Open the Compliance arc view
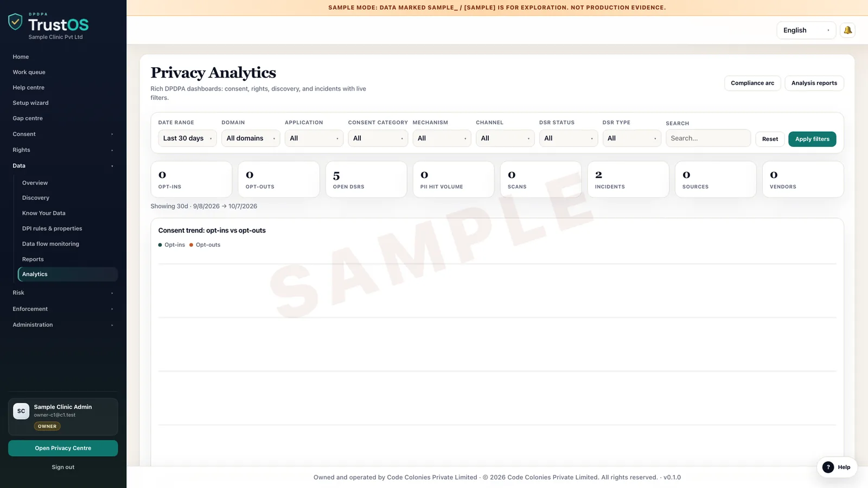 pos(752,83)
